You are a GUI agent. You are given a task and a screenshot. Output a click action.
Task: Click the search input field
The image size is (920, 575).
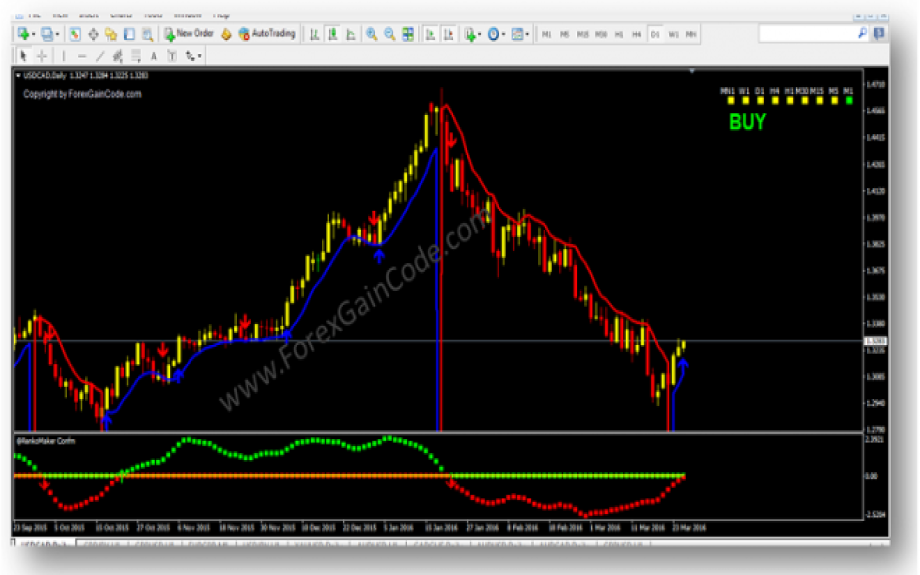tap(806, 34)
